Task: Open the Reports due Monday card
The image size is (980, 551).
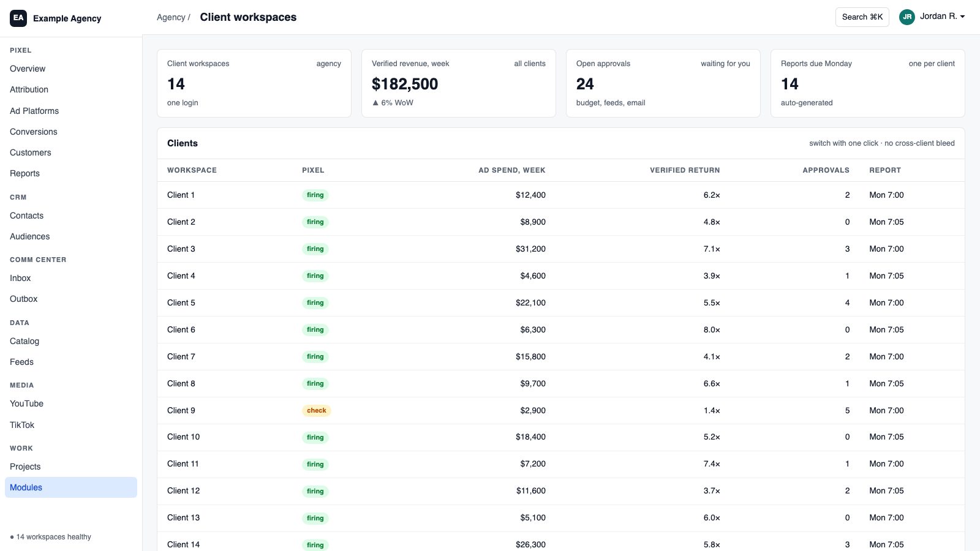Action: coord(868,83)
